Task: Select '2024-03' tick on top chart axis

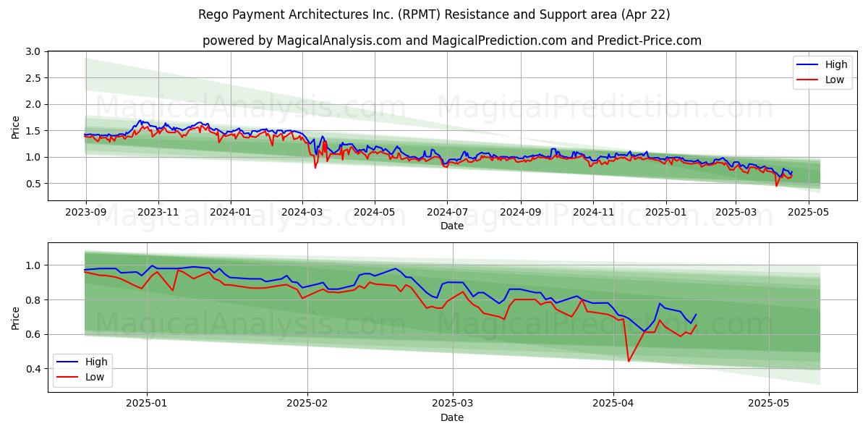Action: click(x=302, y=213)
